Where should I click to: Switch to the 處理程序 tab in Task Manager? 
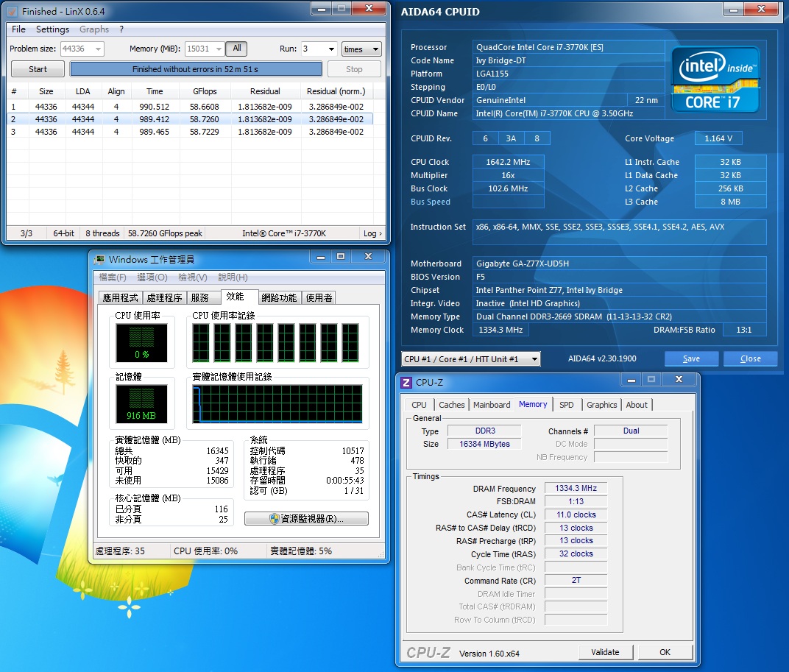tap(165, 298)
